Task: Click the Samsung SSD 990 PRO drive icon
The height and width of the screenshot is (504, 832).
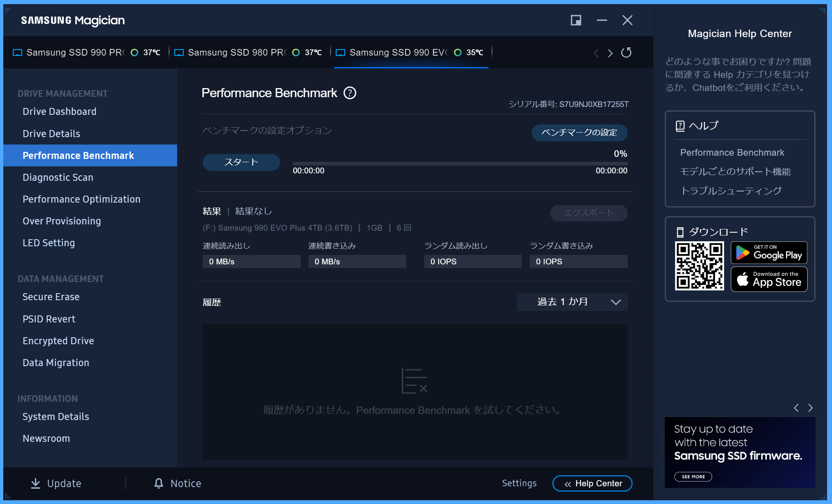Action: pyautogui.click(x=17, y=53)
